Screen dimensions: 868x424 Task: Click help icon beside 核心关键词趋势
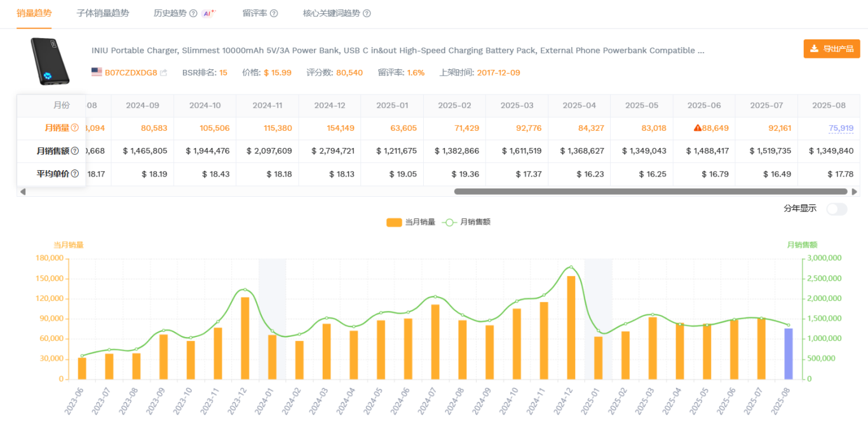click(367, 13)
